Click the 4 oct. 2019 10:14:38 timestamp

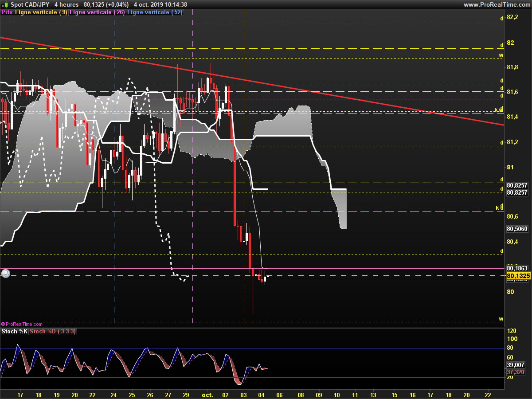pos(160,4)
